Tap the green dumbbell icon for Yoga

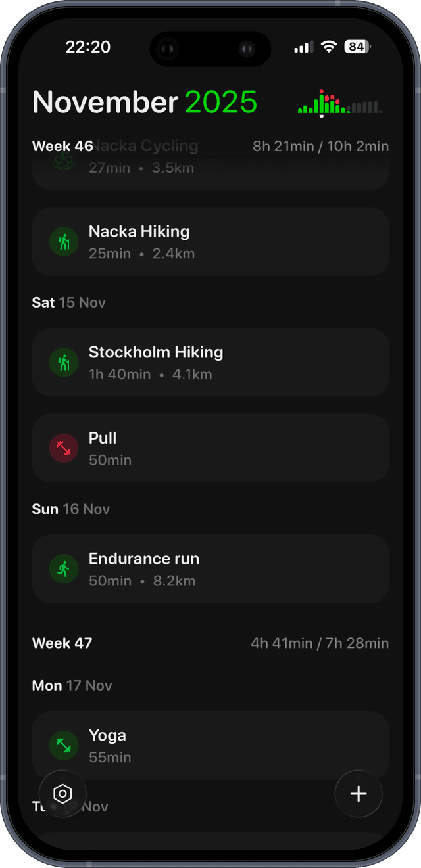tap(64, 745)
